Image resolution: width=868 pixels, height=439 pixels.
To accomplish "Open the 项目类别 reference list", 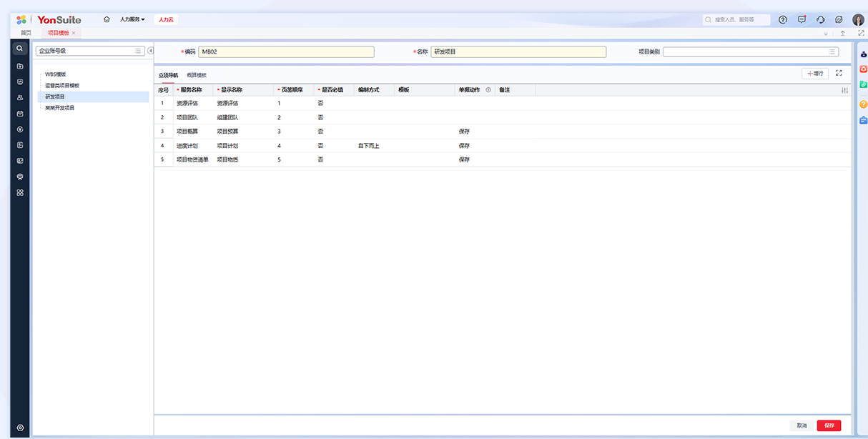I will tap(832, 51).
